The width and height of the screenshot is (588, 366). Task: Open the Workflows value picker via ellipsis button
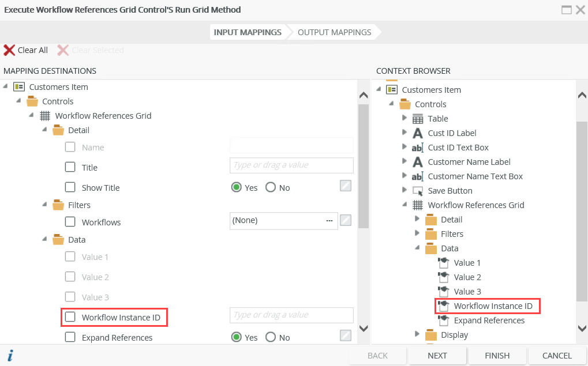pos(329,220)
